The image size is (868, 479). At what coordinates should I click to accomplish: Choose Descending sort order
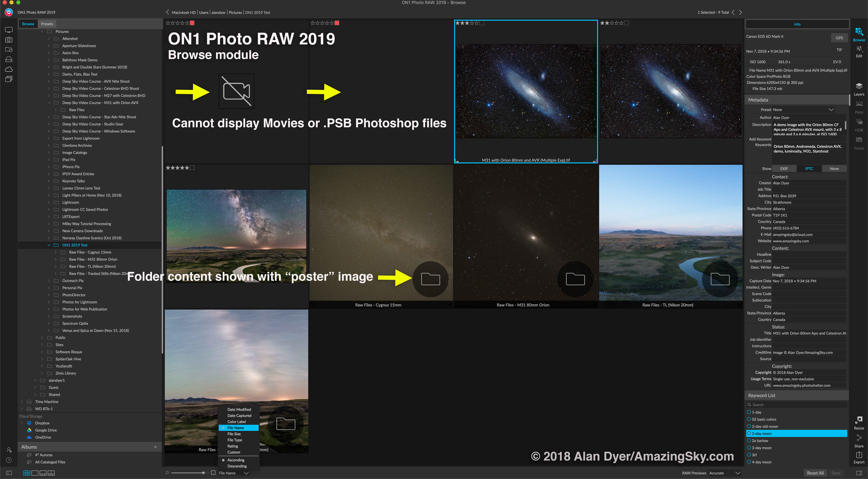pos(237,466)
